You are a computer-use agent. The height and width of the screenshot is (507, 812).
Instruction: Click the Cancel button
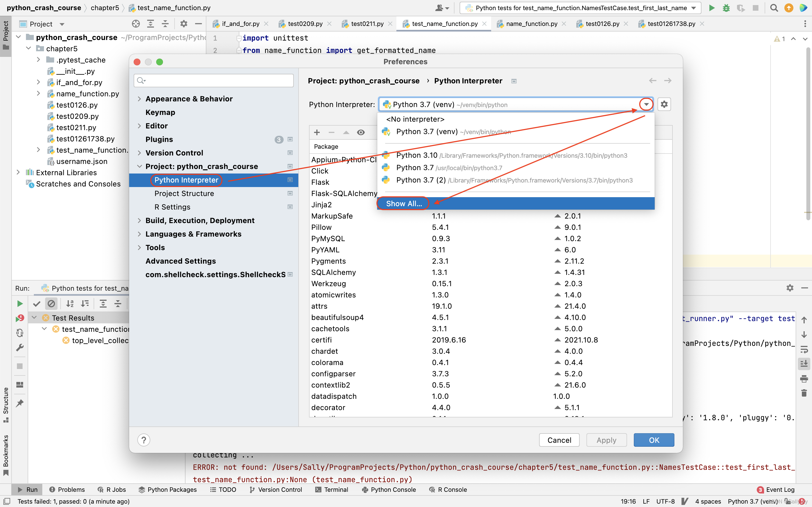559,440
